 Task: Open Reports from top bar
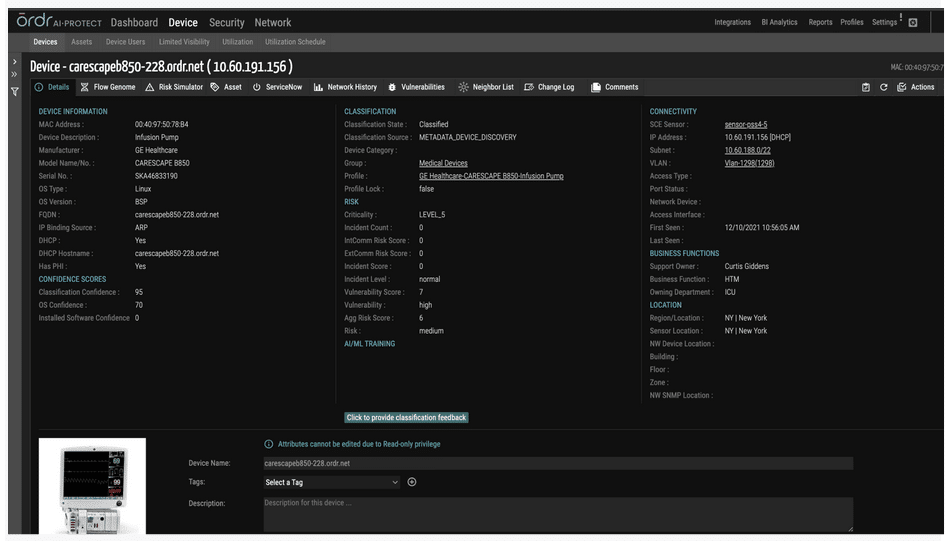tap(820, 22)
